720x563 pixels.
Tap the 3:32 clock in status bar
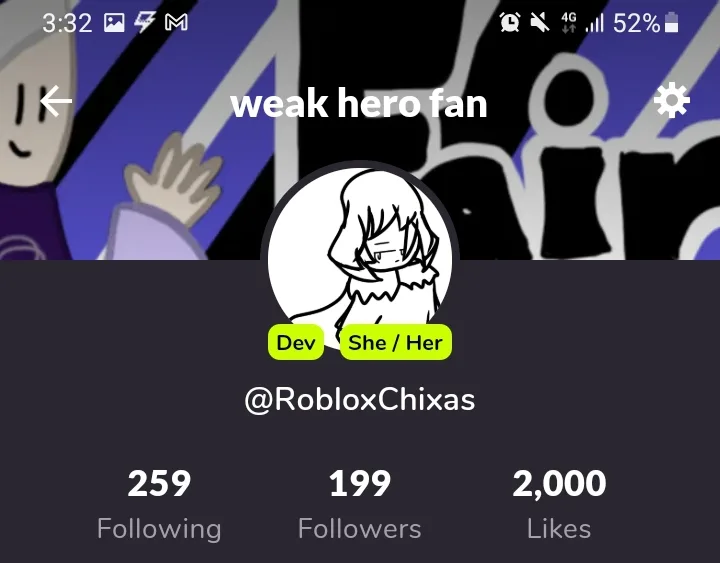tap(67, 23)
